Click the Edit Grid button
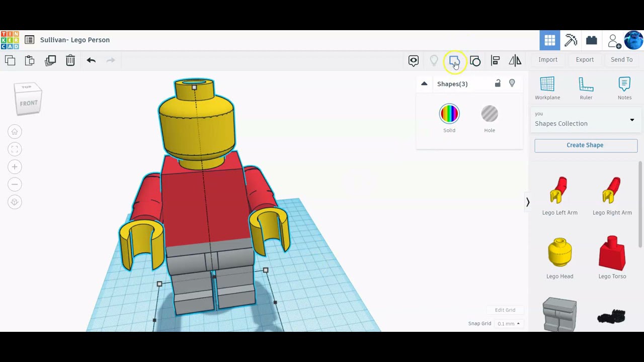The width and height of the screenshot is (644, 362). point(505,310)
